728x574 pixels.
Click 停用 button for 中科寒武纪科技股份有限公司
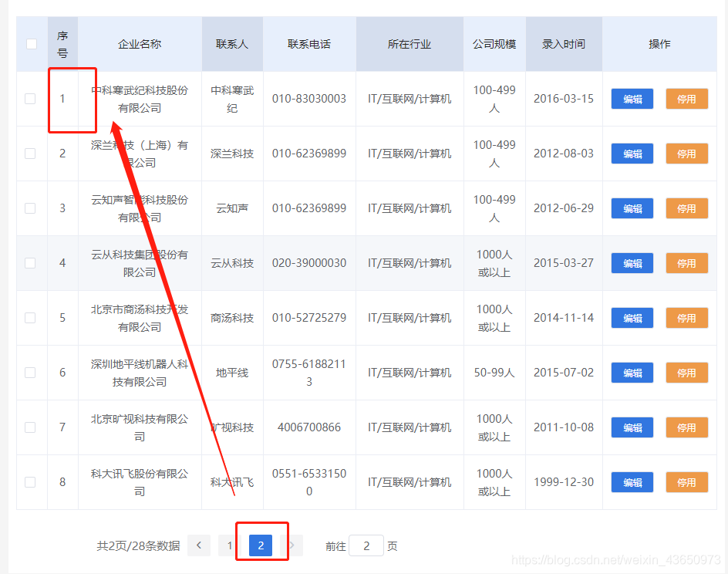pyautogui.click(x=686, y=99)
